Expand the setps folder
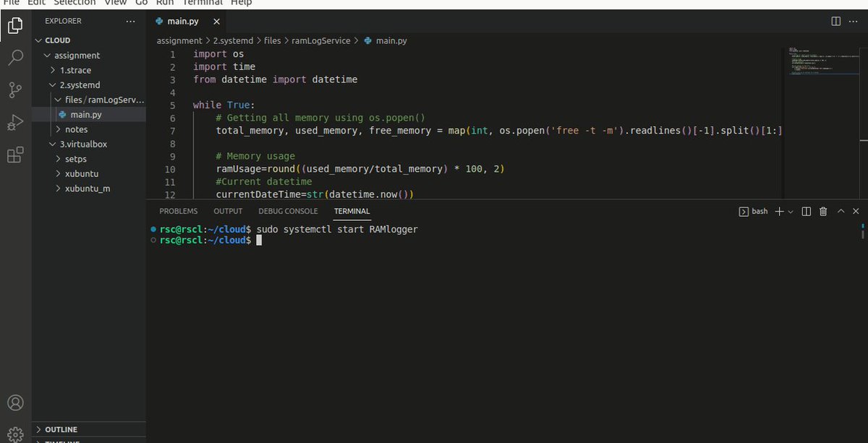 point(89,159)
